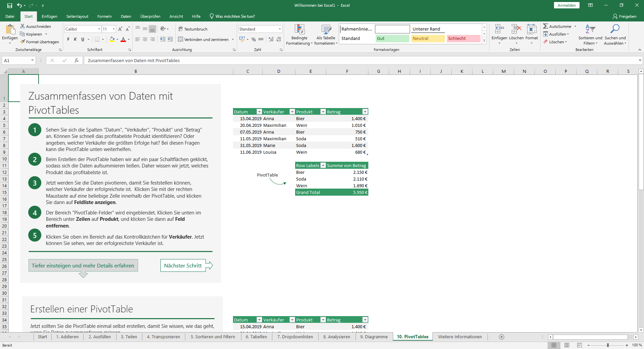
Task: Open the Produkt column filter dropdown
Action: (323, 111)
